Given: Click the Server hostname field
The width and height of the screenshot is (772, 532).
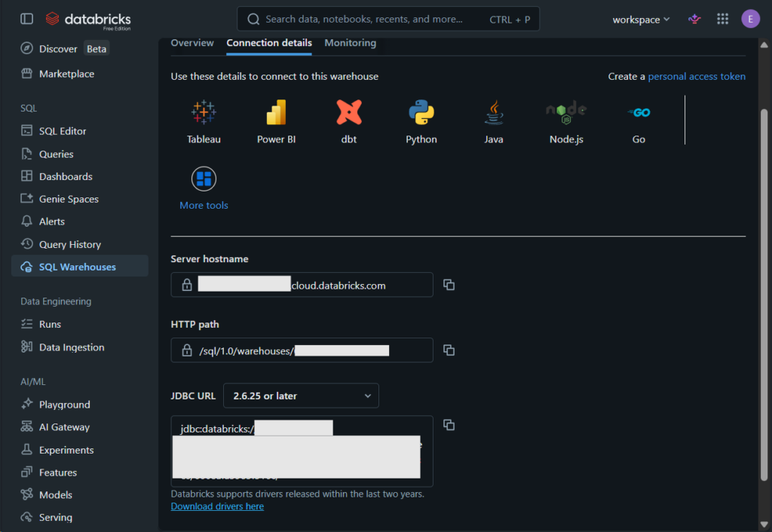Looking at the screenshot, I should [x=302, y=285].
